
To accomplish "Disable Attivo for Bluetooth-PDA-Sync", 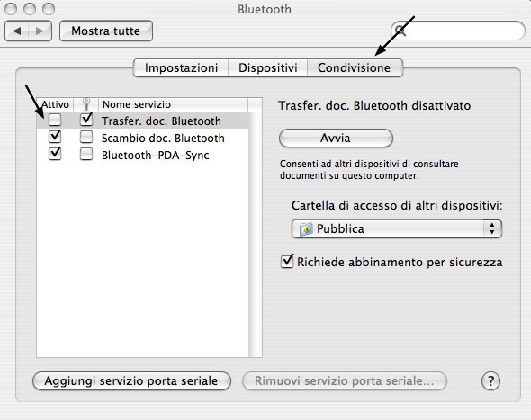I will pos(55,154).
